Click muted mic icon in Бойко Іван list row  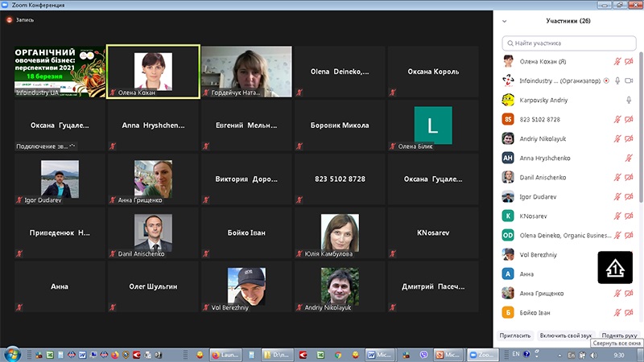pos(617,312)
